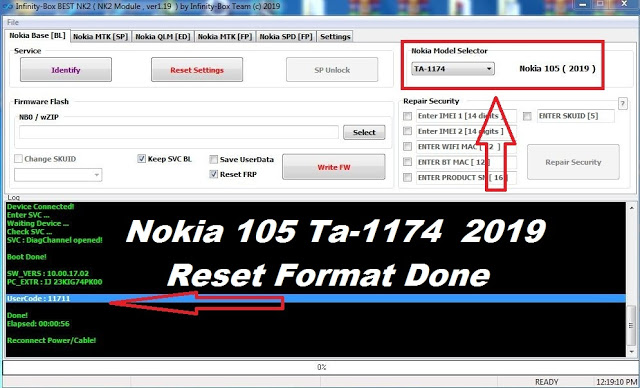Enable the ENTER BT MAC checkbox

point(407,162)
